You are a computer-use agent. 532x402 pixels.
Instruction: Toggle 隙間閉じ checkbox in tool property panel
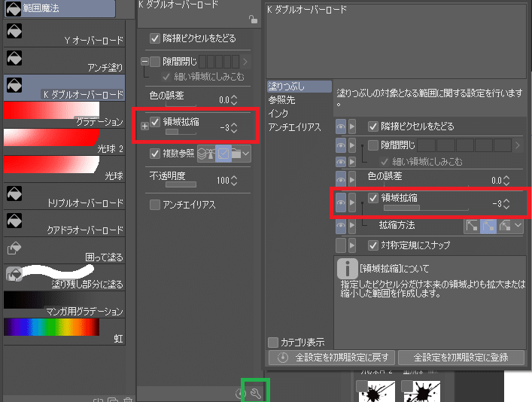pos(155,62)
